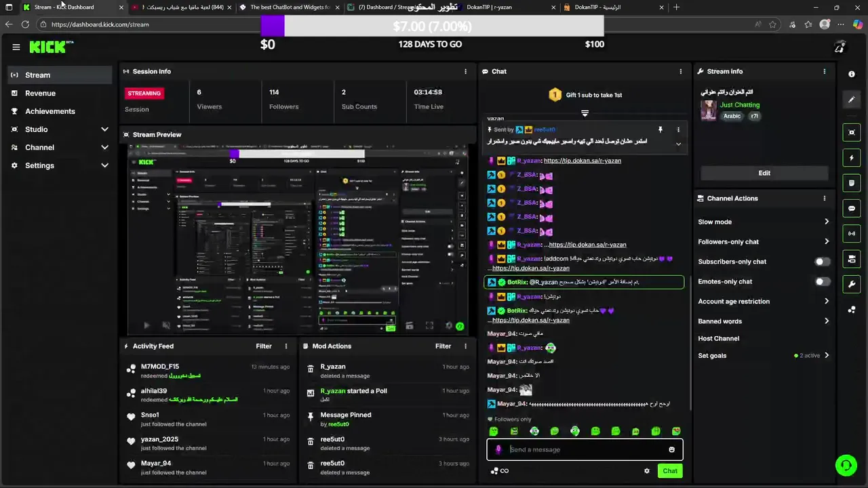Image resolution: width=868 pixels, height=488 pixels.
Task: Click the wrench icon in the right sidebar
Action: pyautogui.click(x=852, y=284)
